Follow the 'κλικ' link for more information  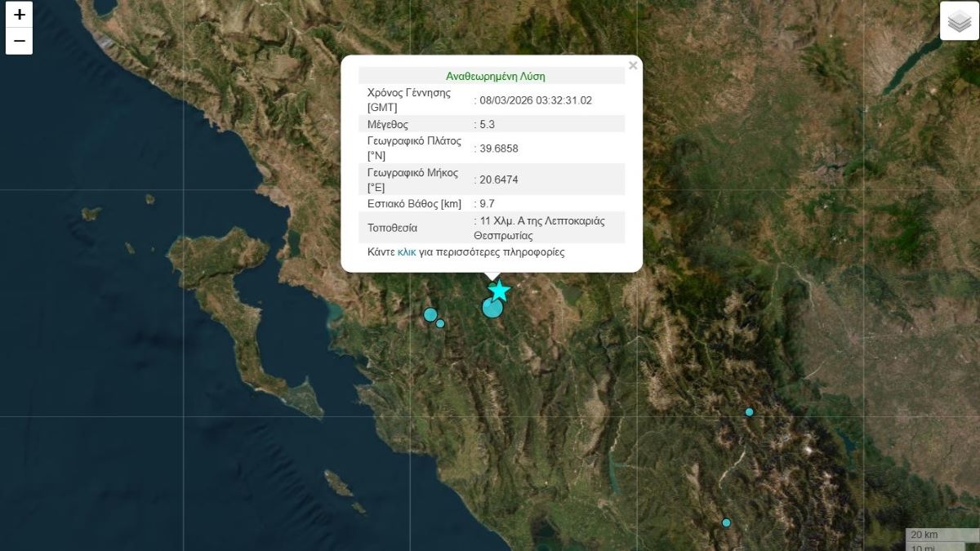[407, 252]
